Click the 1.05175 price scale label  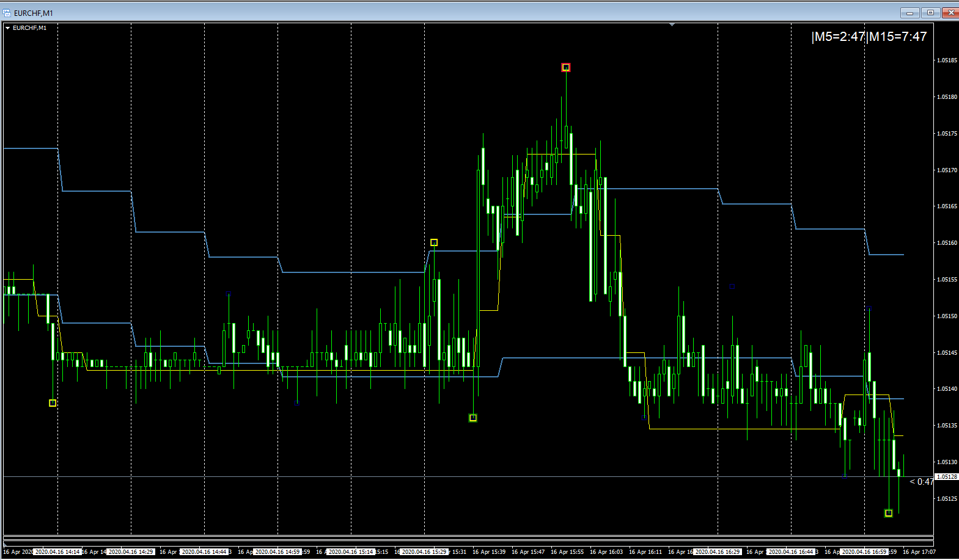pyautogui.click(x=947, y=134)
